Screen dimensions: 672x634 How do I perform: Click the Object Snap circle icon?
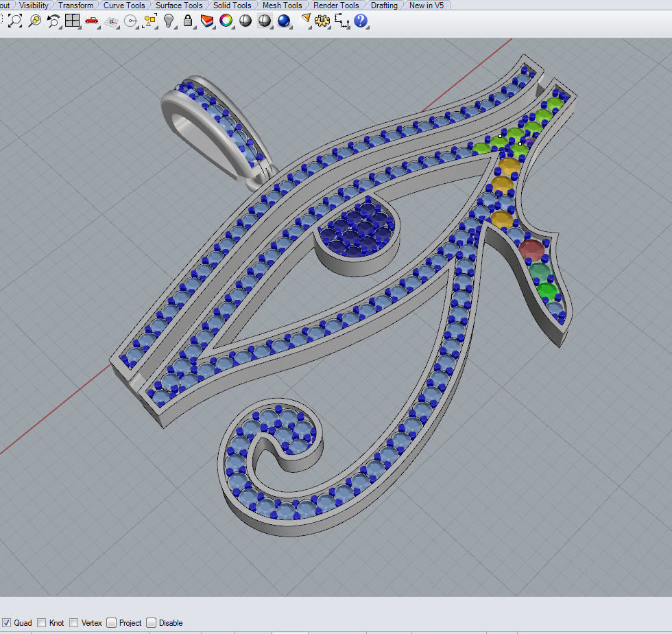pos(130,21)
